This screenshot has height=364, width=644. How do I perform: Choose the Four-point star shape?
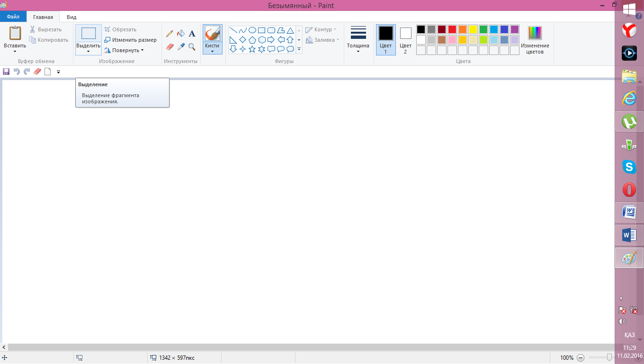(x=243, y=49)
